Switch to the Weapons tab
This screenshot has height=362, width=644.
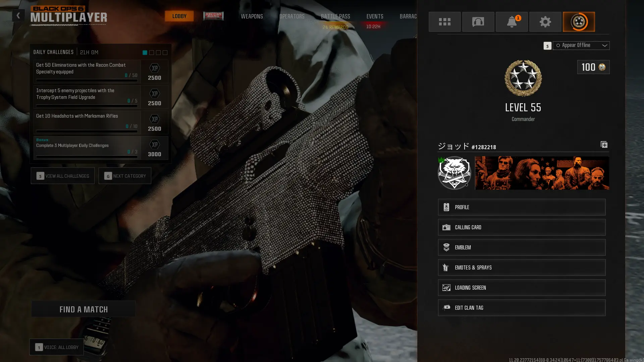coord(252,16)
